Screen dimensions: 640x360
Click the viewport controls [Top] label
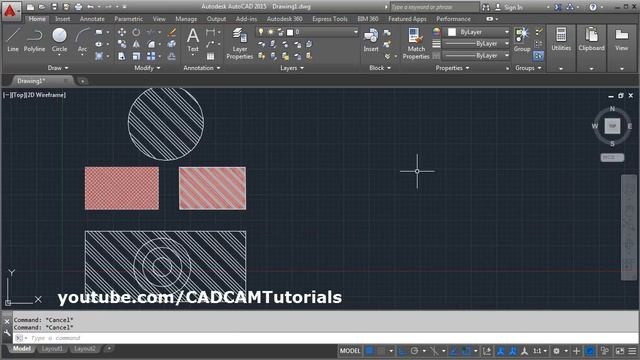point(17,95)
